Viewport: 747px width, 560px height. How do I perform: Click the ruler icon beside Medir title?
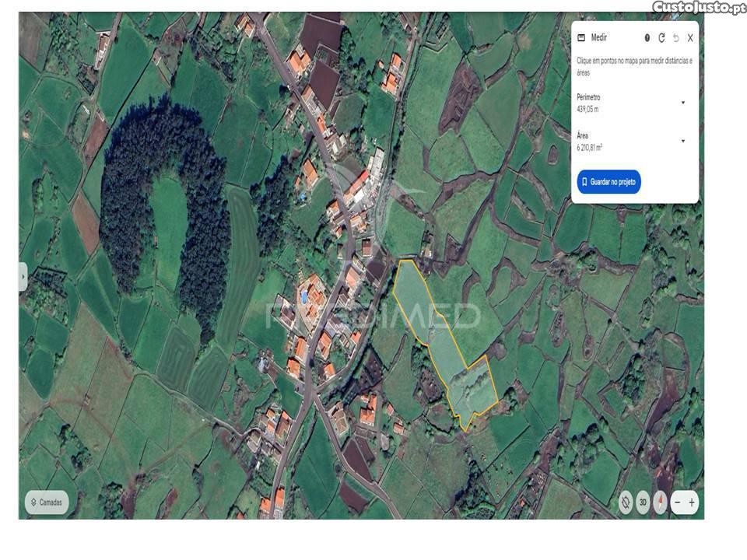pyautogui.click(x=580, y=37)
